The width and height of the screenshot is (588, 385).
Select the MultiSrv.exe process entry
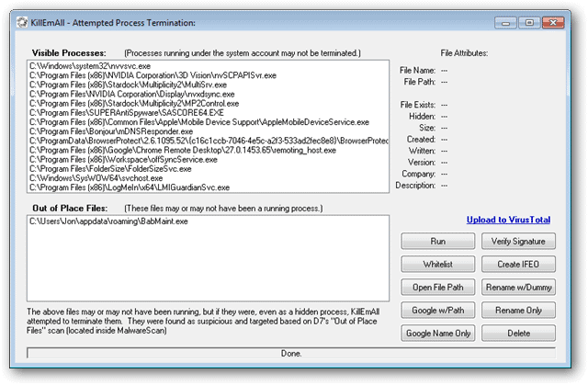coord(209,85)
